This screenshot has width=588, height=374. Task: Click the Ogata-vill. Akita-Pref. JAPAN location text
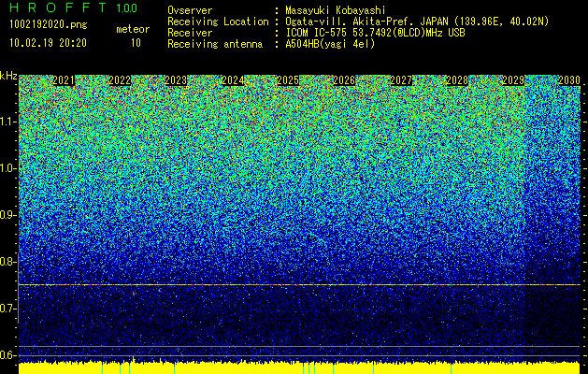click(417, 22)
